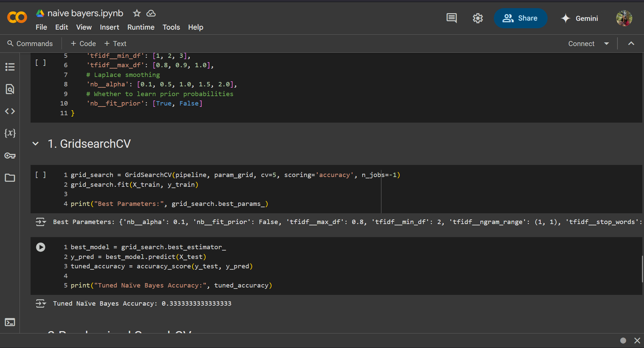Click the Tuned Naïve Bayes Accuracy output

(x=142, y=304)
